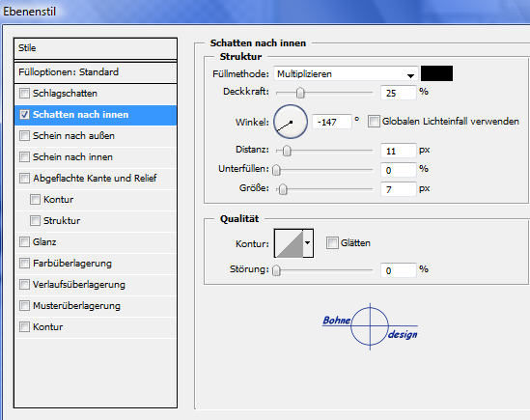The height and width of the screenshot is (420, 530).
Task: Open Abgeflachte Kante und Relief settings
Action: (x=95, y=178)
